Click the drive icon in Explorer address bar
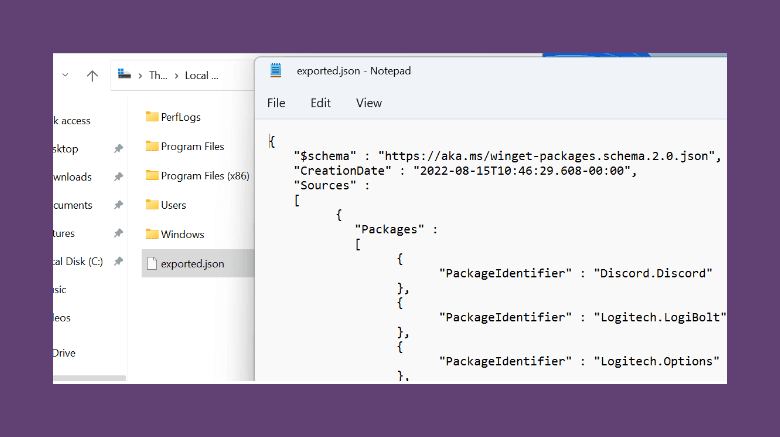This screenshot has height=437, width=780. point(124,75)
